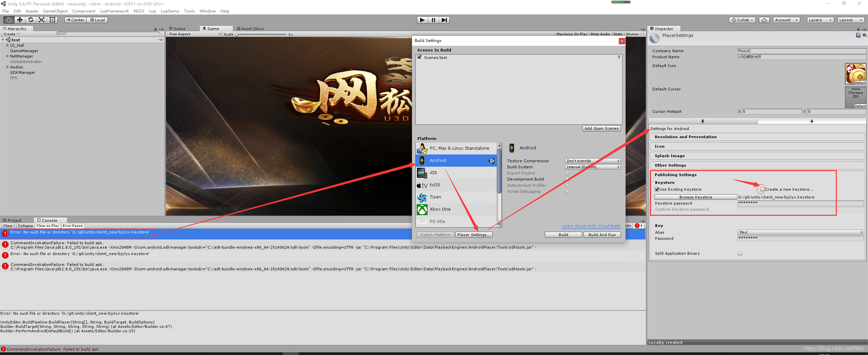Open the key Alias dropdown
868x355 pixels.
(801, 232)
